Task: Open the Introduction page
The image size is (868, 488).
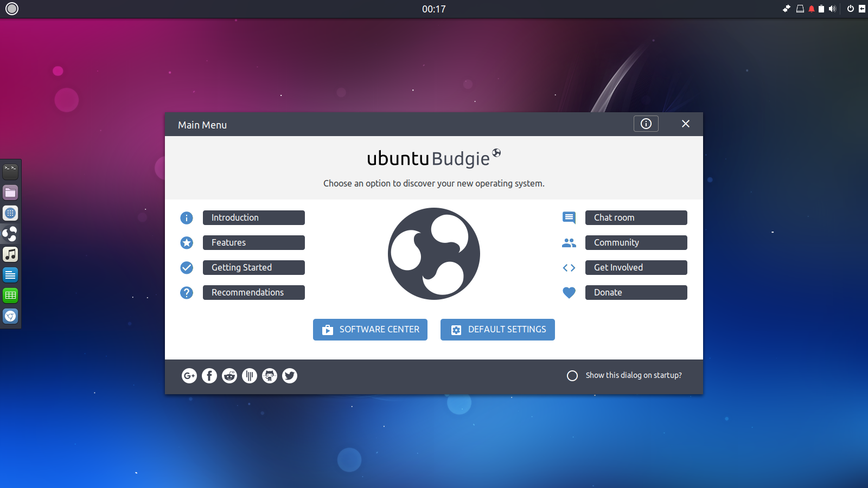Action: pyautogui.click(x=254, y=217)
